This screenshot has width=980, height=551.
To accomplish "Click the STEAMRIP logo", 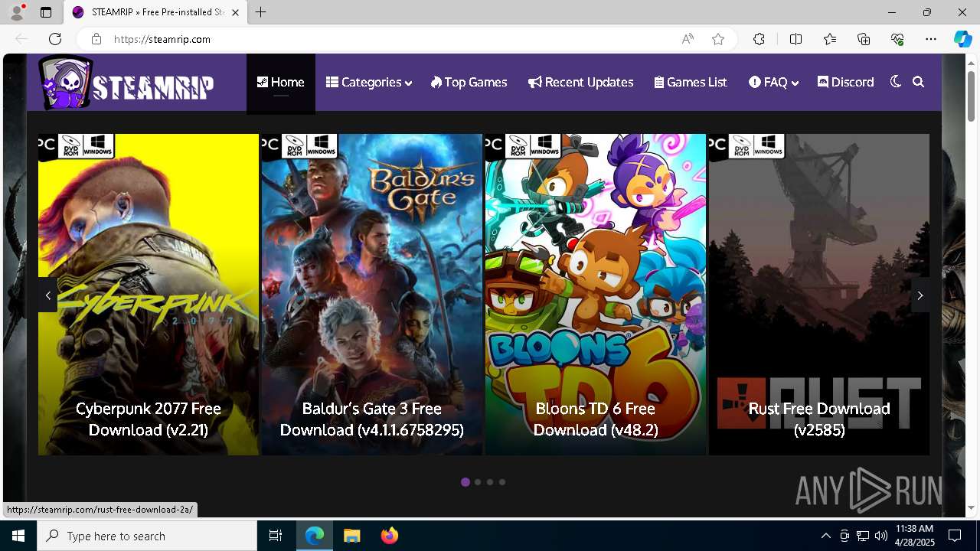I will pos(126,83).
